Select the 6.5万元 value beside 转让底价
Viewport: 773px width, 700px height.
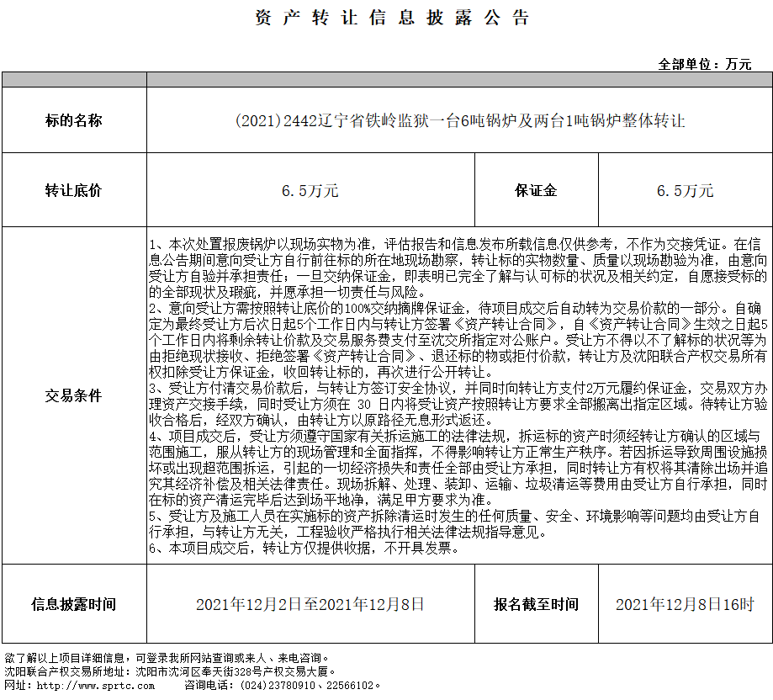coord(310,191)
